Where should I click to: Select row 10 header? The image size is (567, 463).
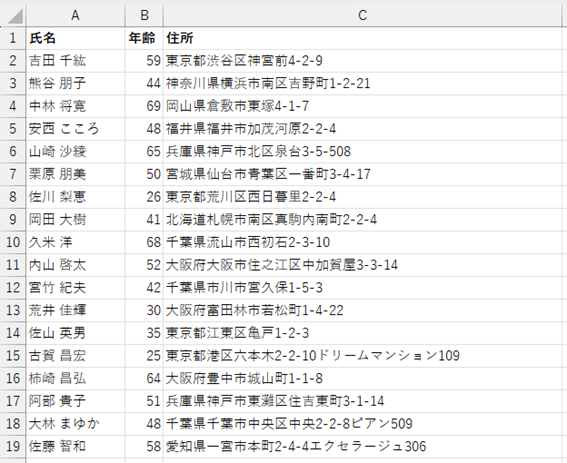click(13, 242)
